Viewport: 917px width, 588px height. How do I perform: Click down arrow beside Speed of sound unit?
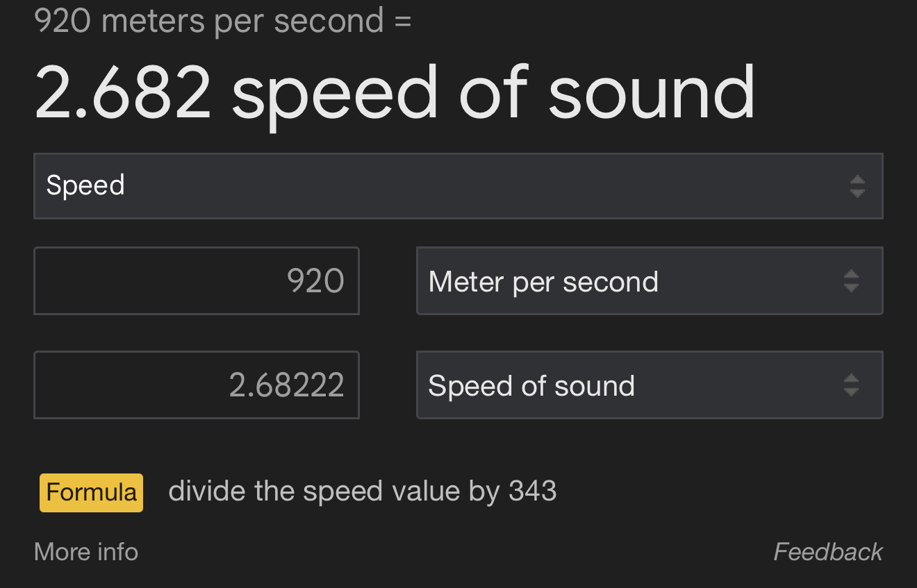pos(851,392)
